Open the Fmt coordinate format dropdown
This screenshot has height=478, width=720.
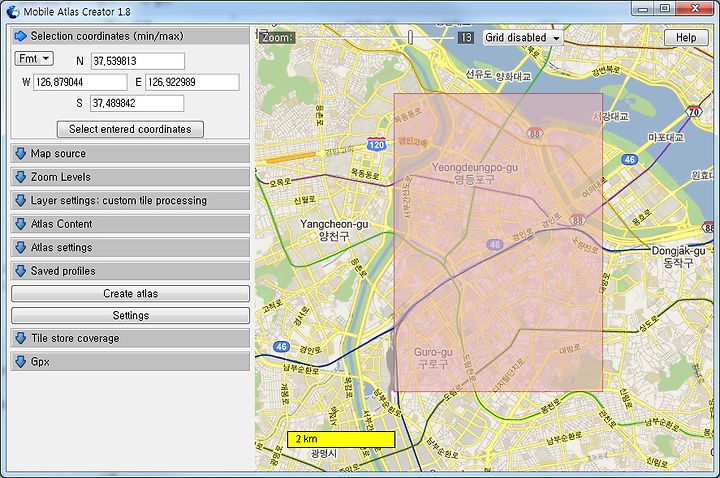[34, 59]
